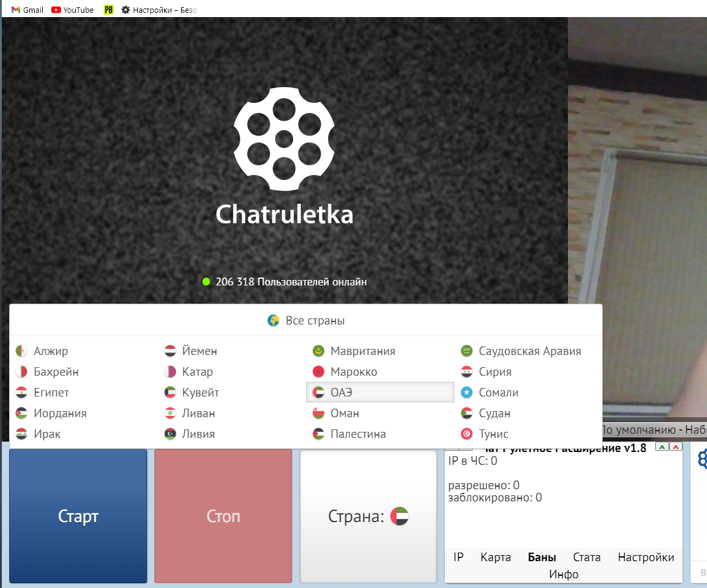
Task: Choose Тунис in the country list
Action: [528, 434]
